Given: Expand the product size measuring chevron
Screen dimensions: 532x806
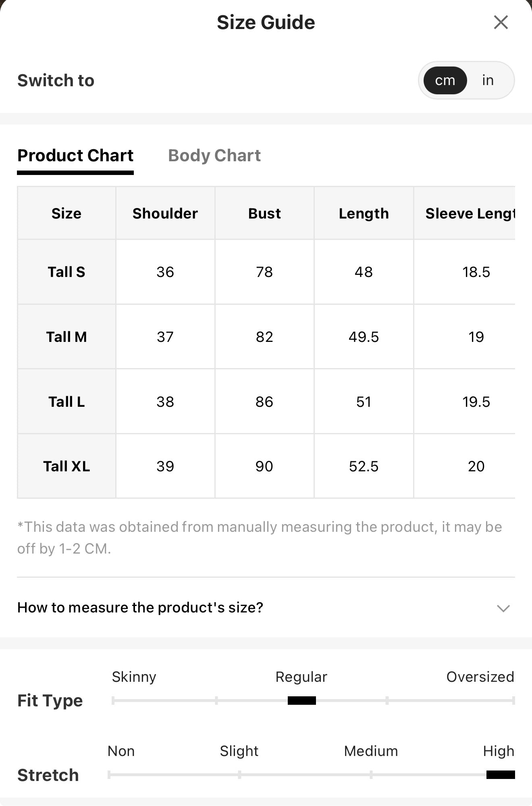Looking at the screenshot, I should (x=503, y=608).
